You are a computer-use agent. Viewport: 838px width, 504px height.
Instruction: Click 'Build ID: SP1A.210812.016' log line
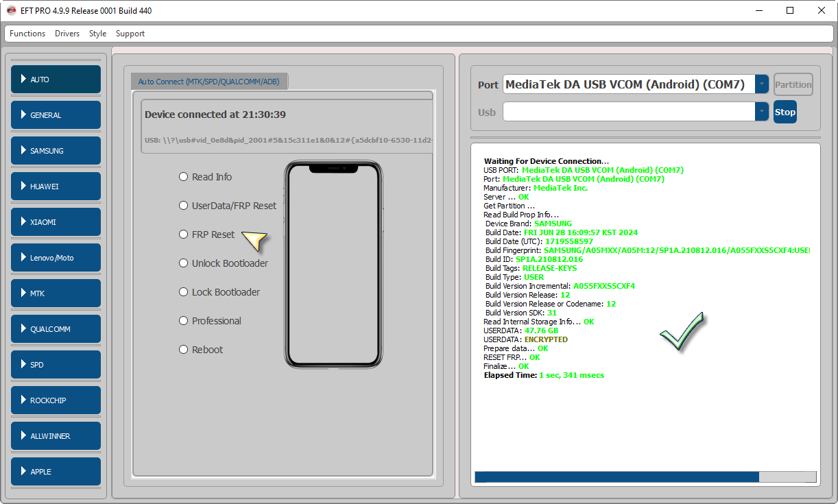534,259
